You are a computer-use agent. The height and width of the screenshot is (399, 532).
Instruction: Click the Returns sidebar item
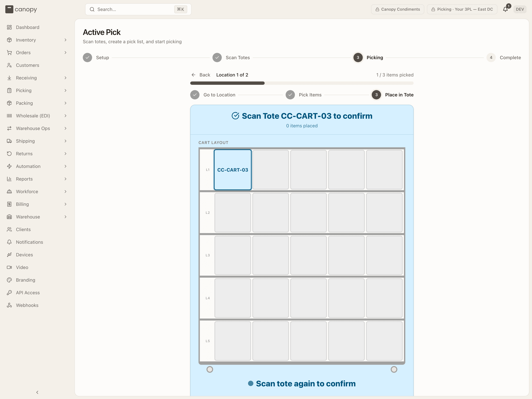point(37,154)
